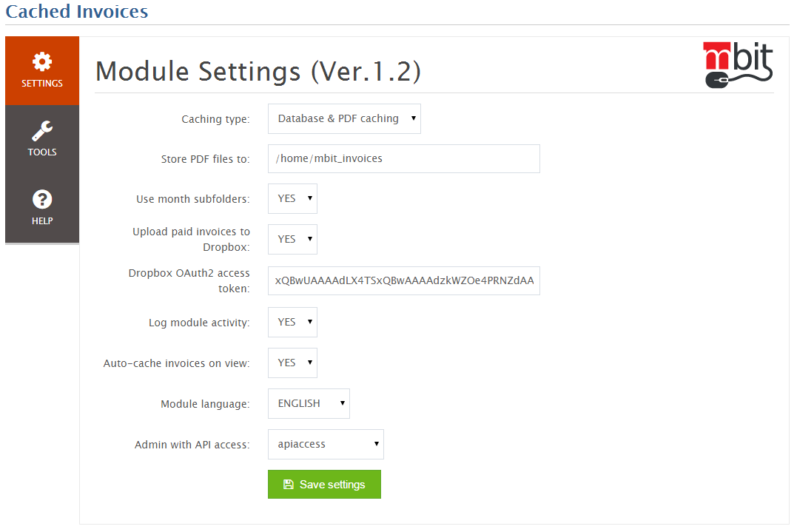Select the Dropbox OAuth2 access token field
The image size is (797, 532).
pos(403,280)
